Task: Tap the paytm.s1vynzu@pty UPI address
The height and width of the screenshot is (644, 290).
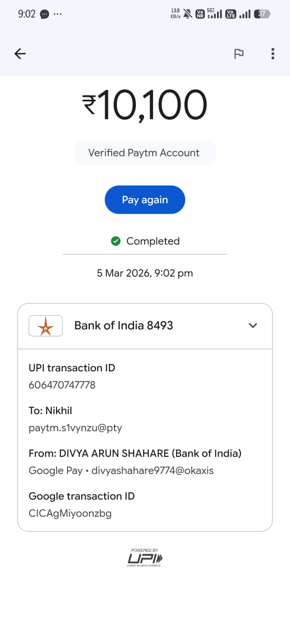Action: point(75,428)
